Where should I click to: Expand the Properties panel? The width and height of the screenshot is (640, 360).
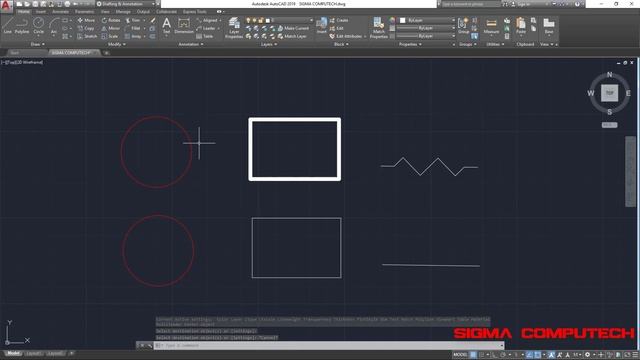pyautogui.click(x=410, y=44)
